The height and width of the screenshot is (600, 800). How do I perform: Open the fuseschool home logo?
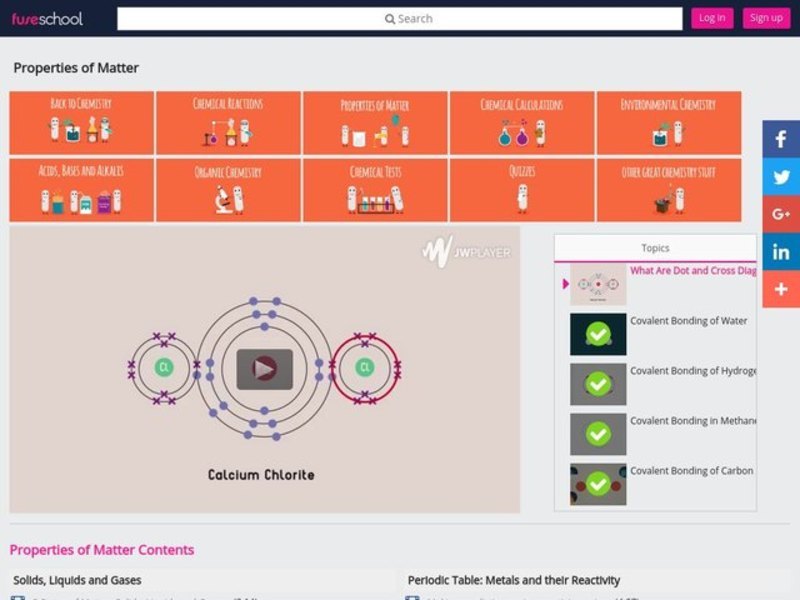(47, 18)
